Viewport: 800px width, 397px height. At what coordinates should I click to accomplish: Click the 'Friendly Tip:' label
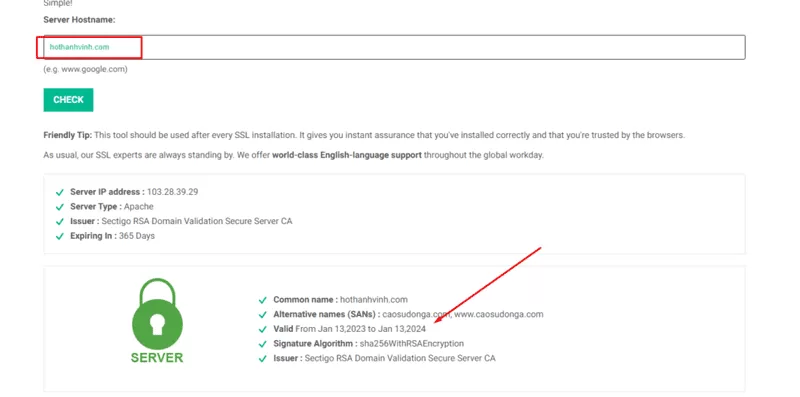[x=68, y=135]
